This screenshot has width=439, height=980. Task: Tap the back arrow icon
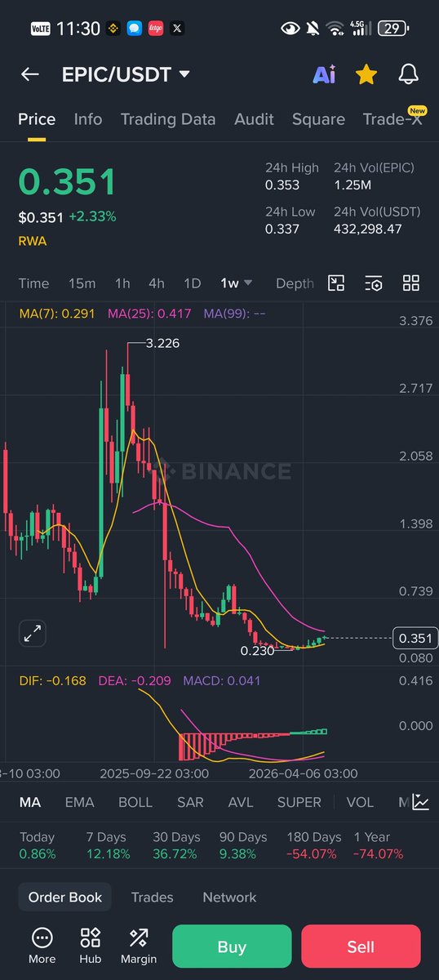(x=30, y=74)
